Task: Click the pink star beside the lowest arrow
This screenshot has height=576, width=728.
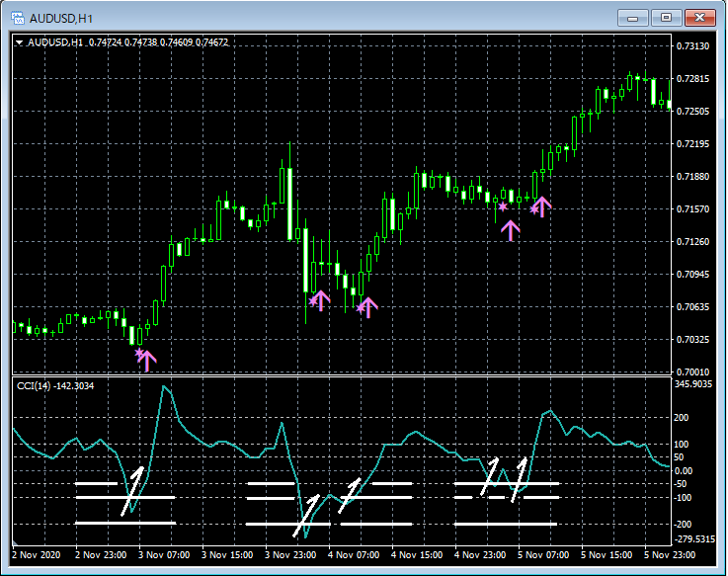Action: (138, 353)
